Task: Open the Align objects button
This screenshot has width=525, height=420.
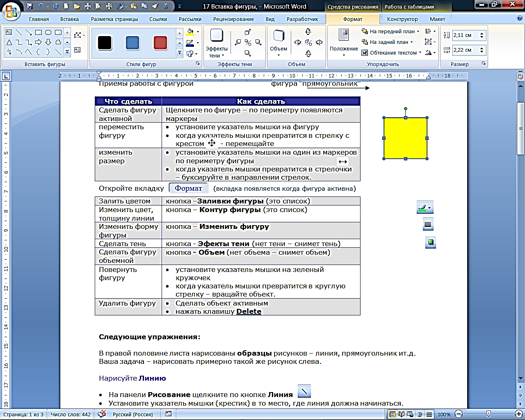Action: (x=430, y=32)
